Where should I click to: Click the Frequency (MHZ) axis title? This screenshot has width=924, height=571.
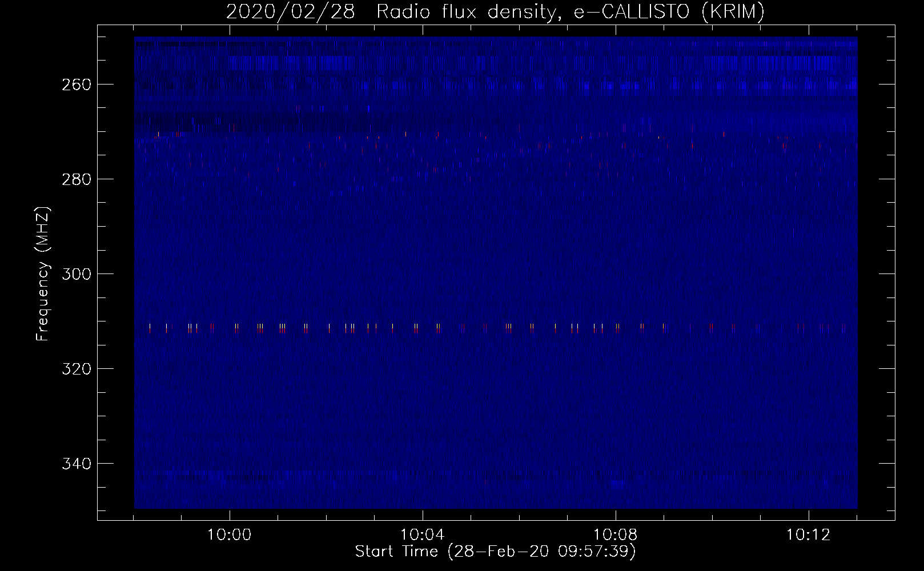[x=43, y=274]
